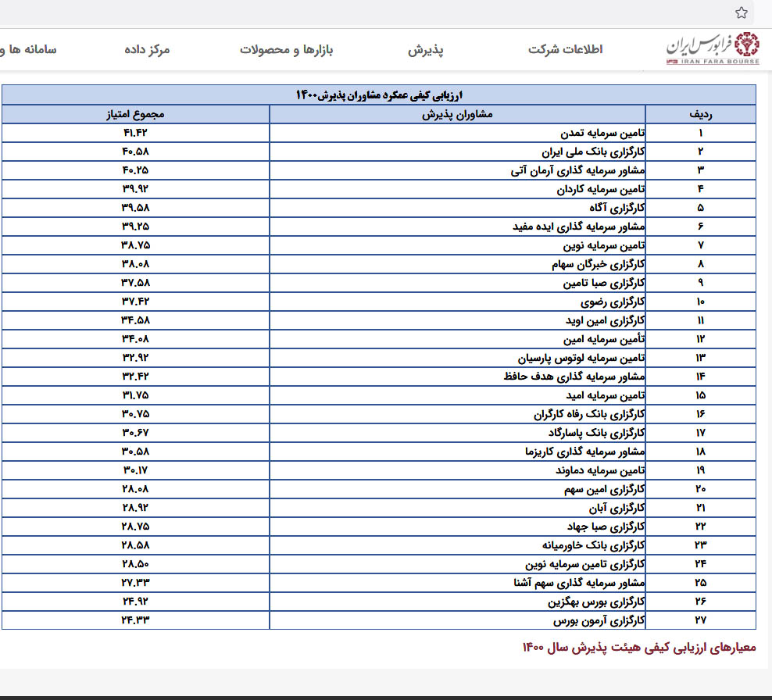Open the اطلاعات شرکت menu
The height and width of the screenshot is (700, 772).
565,50
